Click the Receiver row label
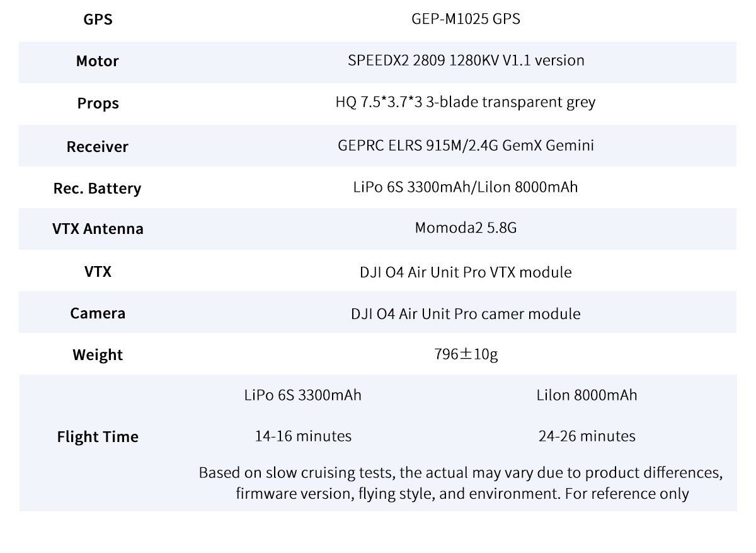The height and width of the screenshot is (553, 756). [97, 147]
